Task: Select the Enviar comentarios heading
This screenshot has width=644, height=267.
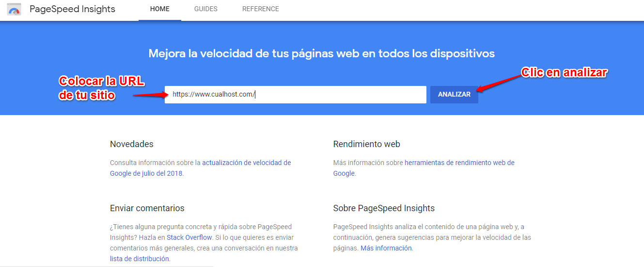Action: [x=147, y=208]
